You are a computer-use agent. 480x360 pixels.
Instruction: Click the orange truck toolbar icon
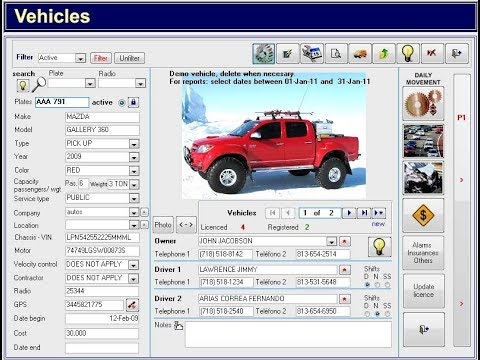(x=360, y=53)
